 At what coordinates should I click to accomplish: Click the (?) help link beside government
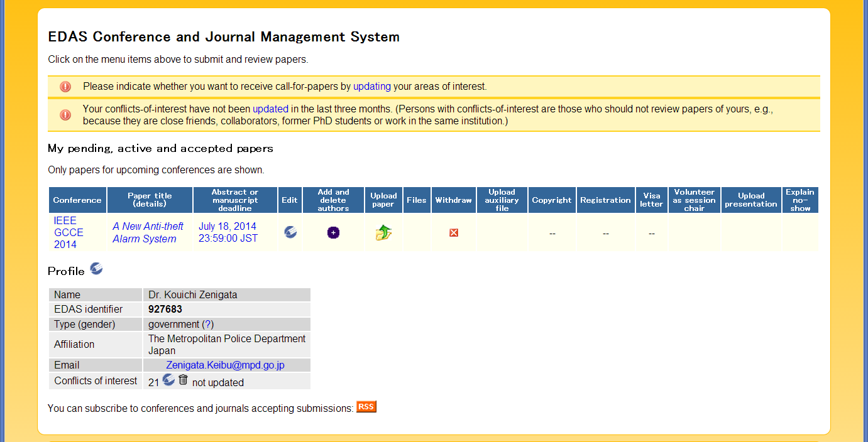207,325
